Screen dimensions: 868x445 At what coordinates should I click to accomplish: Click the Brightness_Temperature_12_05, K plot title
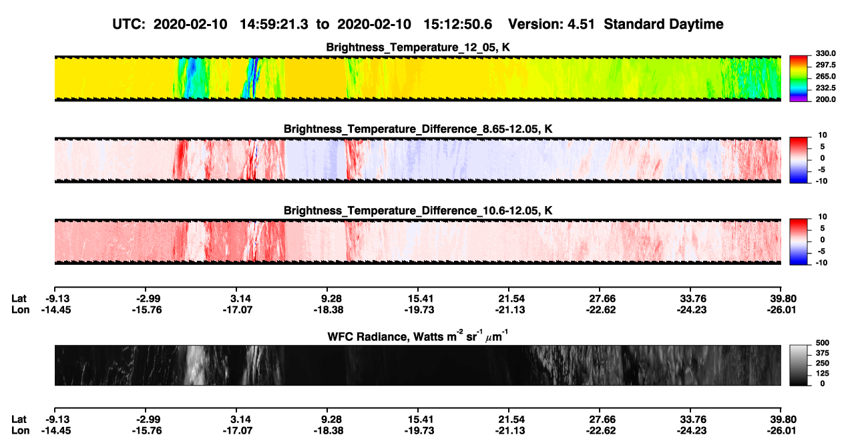419,47
